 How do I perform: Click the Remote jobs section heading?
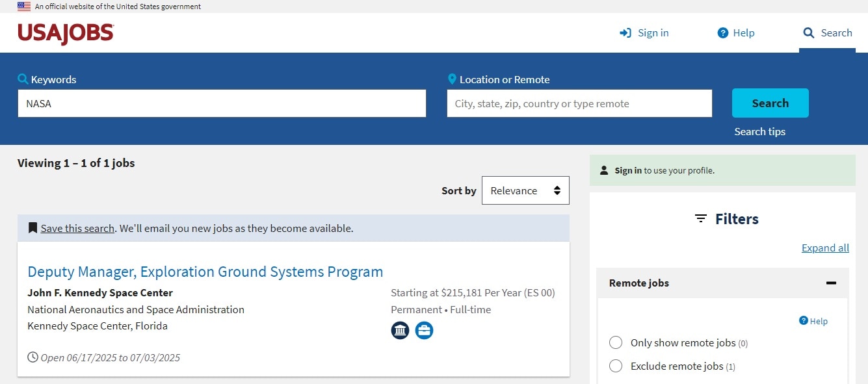[x=639, y=283]
